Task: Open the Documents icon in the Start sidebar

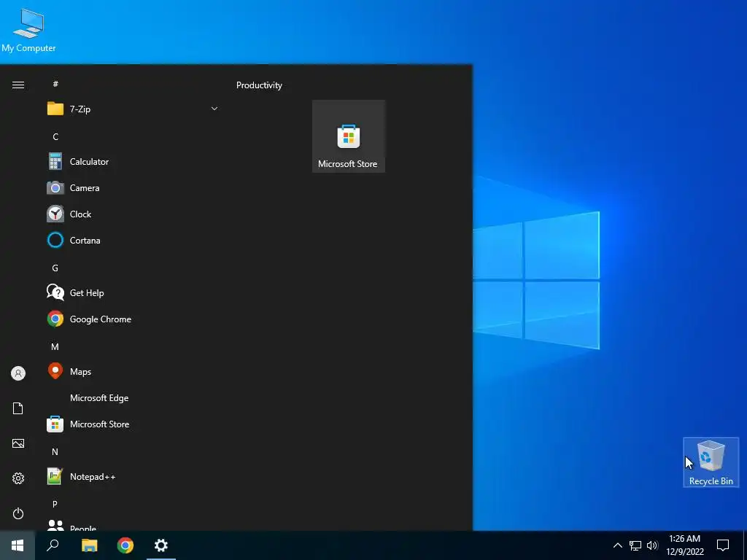Action: tap(18, 408)
